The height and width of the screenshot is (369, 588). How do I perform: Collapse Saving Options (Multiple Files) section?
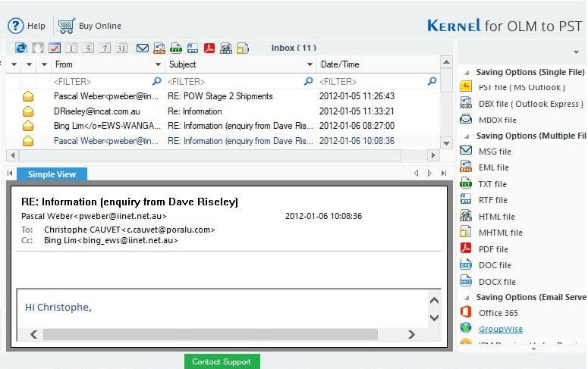point(466,136)
